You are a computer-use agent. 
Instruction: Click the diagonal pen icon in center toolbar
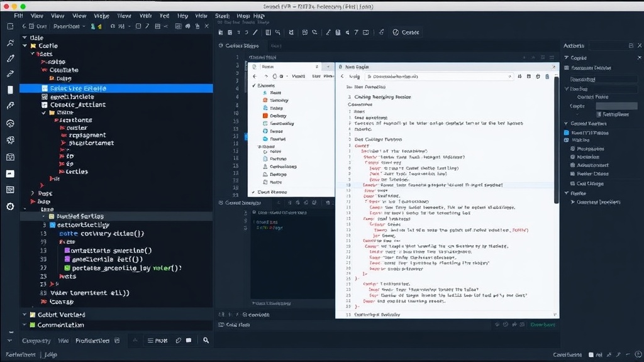(255, 32)
